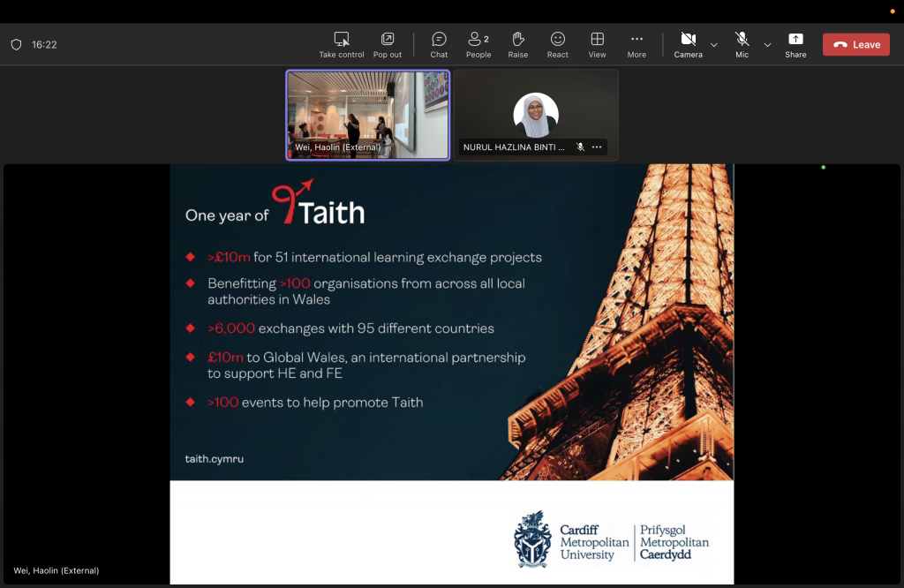Screen dimensions: 904x588
Task: Turn on the Camera
Action: tap(689, 45)
